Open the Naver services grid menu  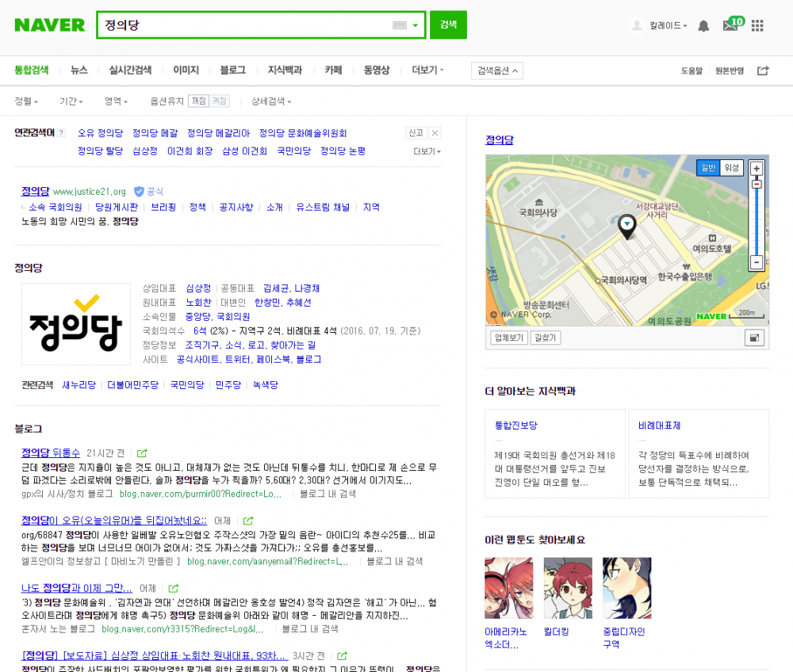click(757, 25)
